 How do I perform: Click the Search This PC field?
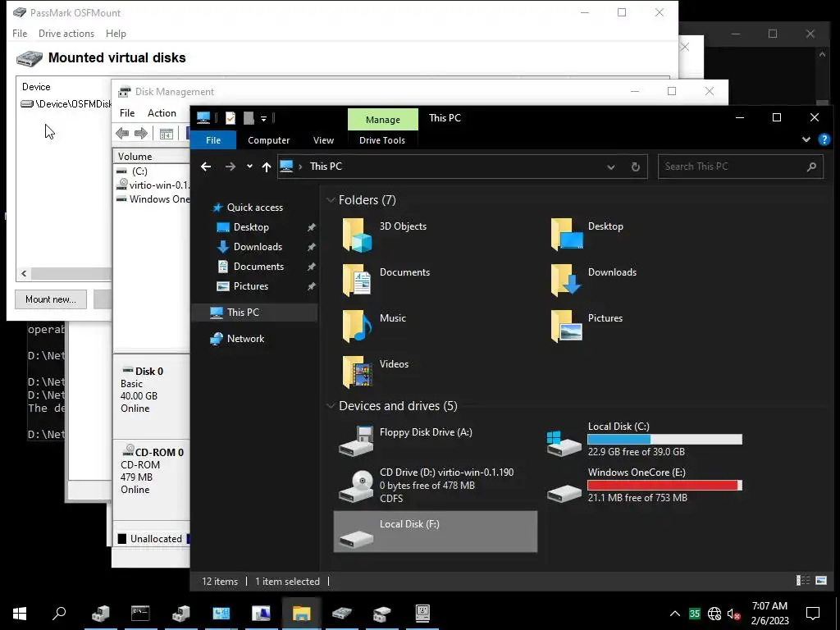pyautogui.click(x=741, y=167)
